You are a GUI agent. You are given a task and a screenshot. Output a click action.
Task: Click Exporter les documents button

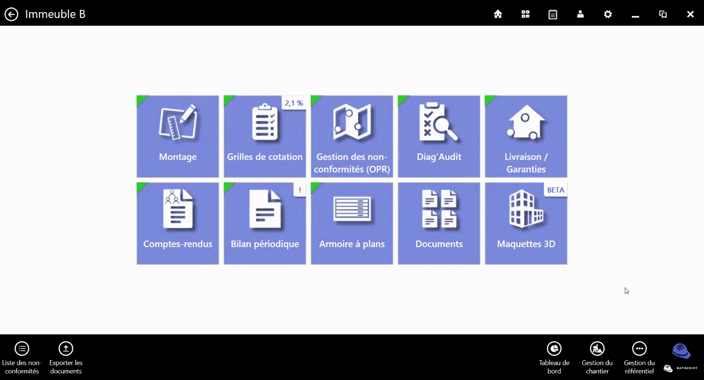click(66, 358)
